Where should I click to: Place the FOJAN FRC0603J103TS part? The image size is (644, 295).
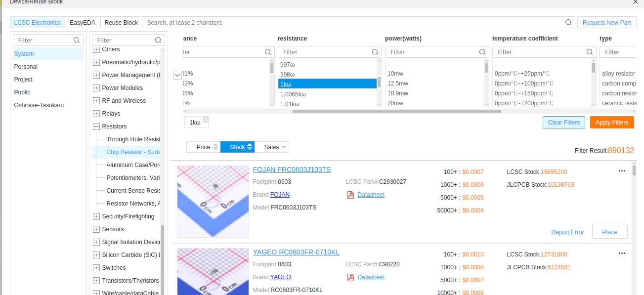[x=609, y=232]
